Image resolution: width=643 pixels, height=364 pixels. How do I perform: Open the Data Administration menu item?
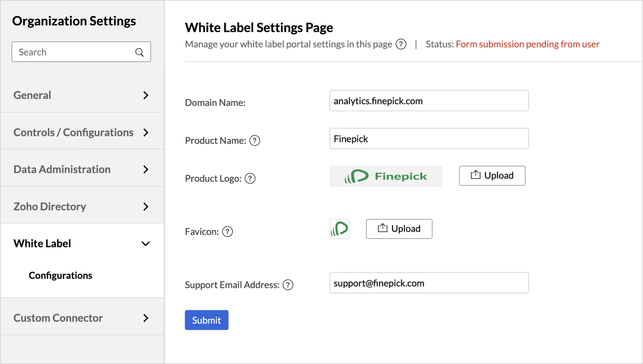click(62, 169)
